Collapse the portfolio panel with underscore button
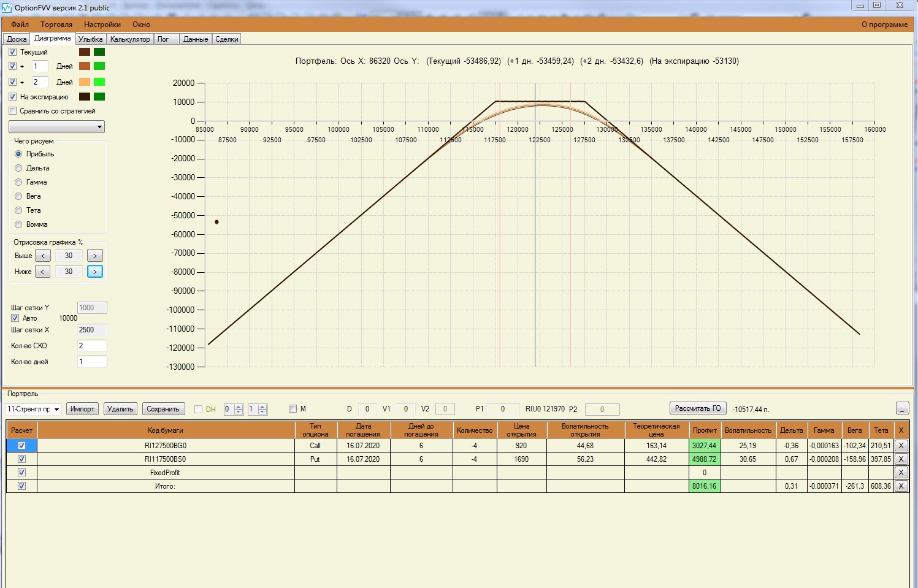Screen dimensions: 918x588 (902, 408)
